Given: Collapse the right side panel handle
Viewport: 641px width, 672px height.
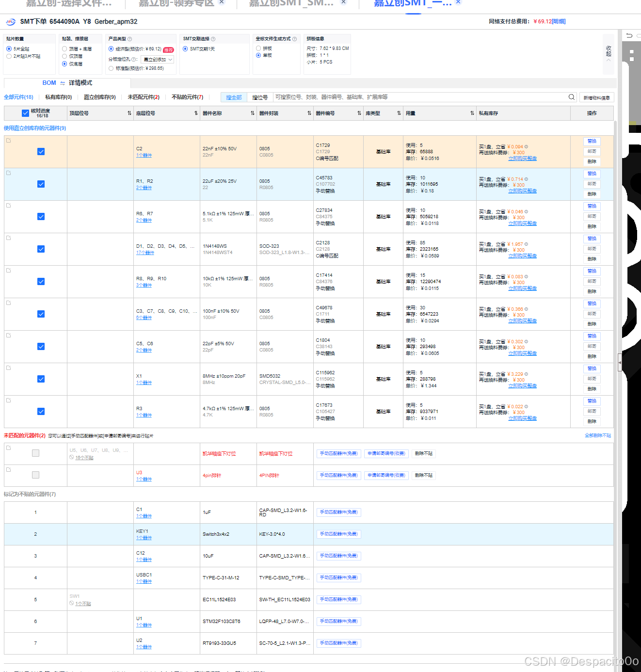Looking at the screenshot, I should [x=620, y=362].
